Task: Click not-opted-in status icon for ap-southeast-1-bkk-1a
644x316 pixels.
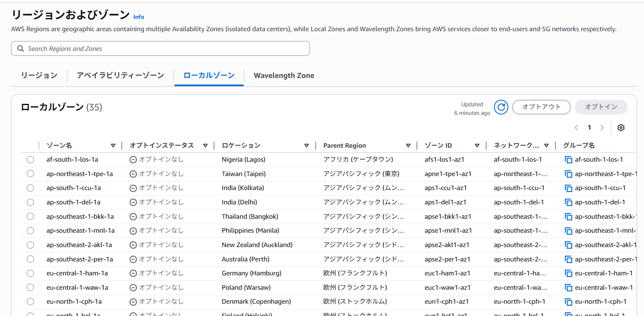Action: 133,217
